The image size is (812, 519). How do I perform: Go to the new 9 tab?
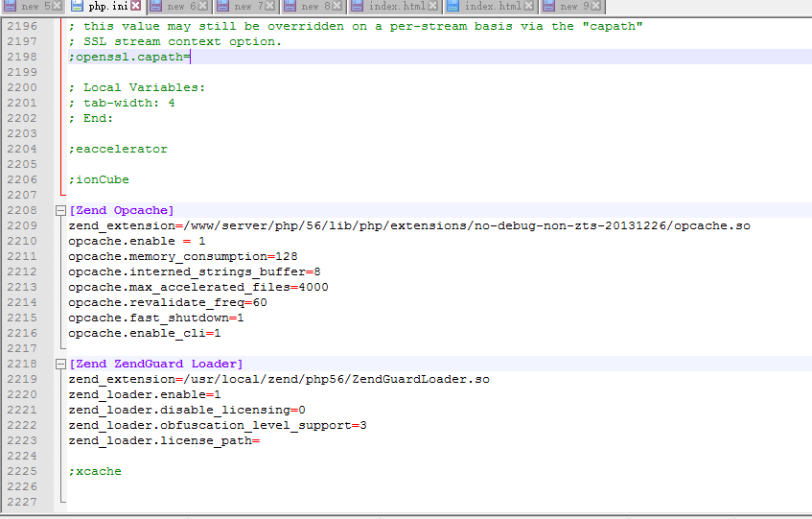[x=571, y=6]
